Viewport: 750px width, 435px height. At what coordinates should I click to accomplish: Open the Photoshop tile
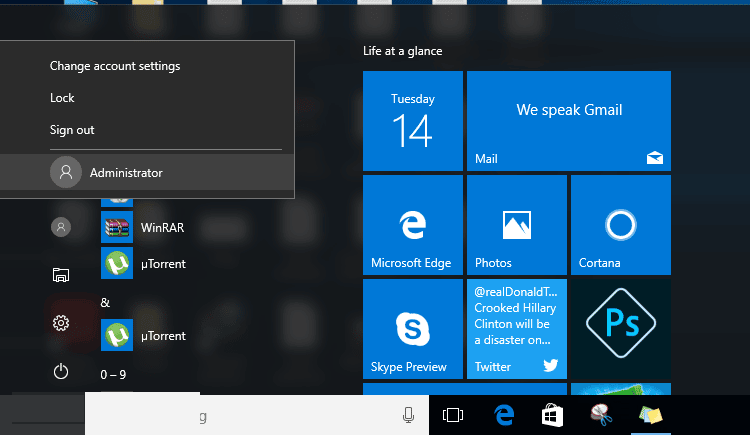(620, 329)
